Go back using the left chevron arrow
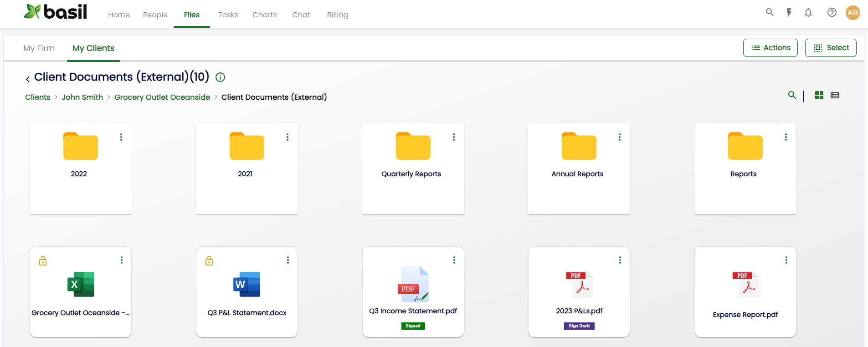Viewport: 868px width, 347px height. 28,79
